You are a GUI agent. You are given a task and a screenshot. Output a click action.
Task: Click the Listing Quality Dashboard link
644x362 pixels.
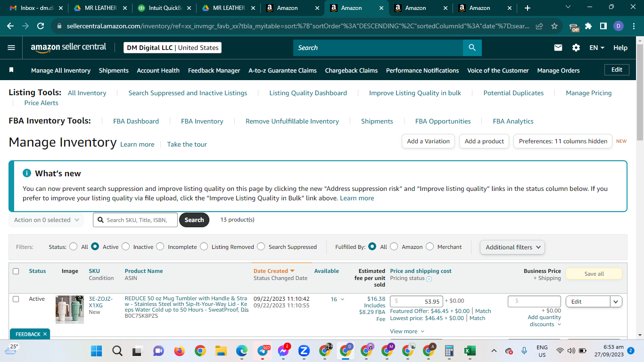(x=308, y=93)
